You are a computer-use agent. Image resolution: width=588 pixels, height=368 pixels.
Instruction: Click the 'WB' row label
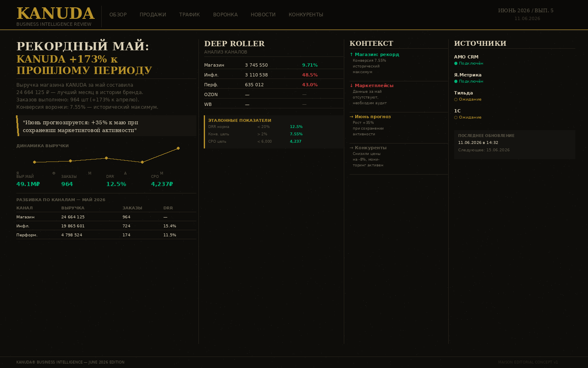pos(208,104)
